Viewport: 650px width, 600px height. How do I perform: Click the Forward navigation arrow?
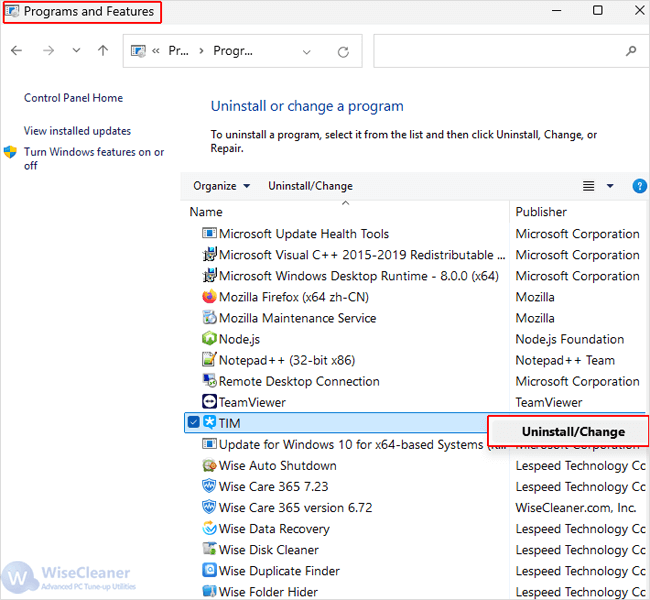click(49, 51)
